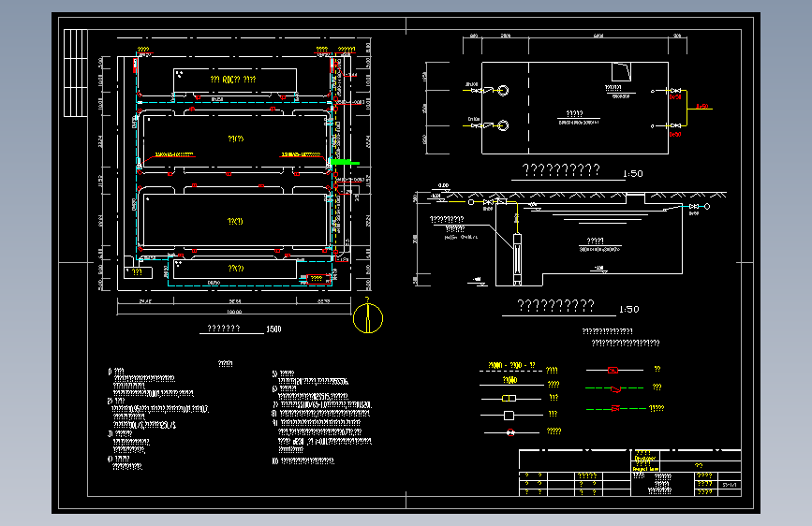Click the square access hatch in tank plan
The width and height of the screenshot is (812, 526).
click(x=622, y=72)
